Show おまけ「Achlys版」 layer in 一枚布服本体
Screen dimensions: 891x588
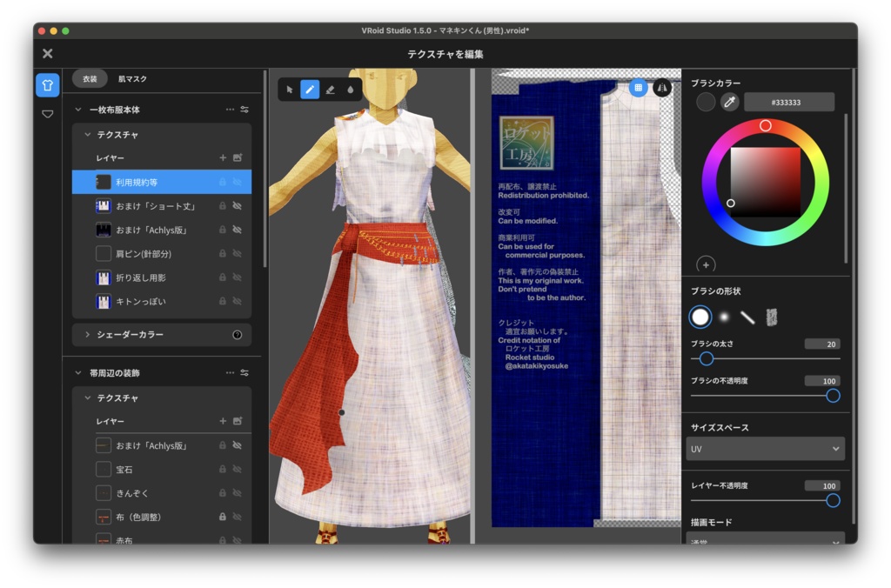[x=238, y=230]
